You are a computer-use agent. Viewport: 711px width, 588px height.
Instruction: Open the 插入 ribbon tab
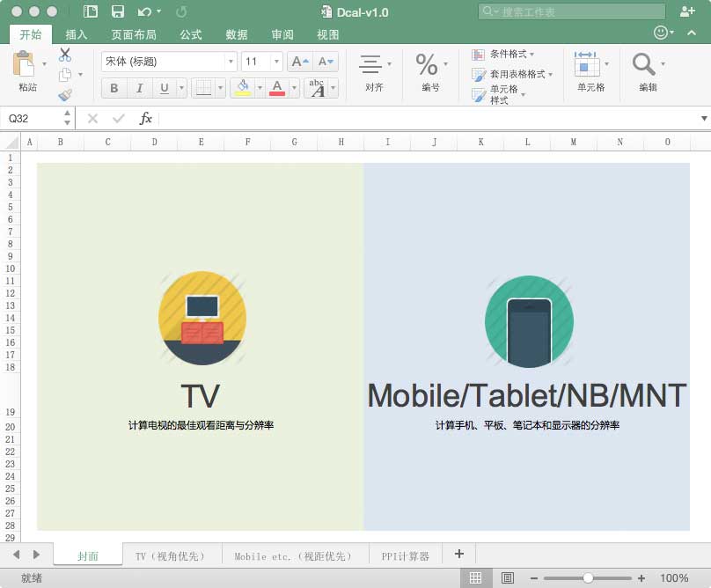[x=77, y=34]
